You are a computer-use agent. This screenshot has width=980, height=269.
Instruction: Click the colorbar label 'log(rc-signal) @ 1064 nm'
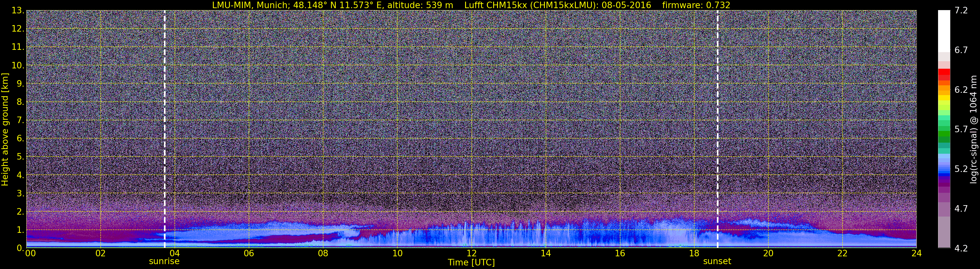coord(973,129)
